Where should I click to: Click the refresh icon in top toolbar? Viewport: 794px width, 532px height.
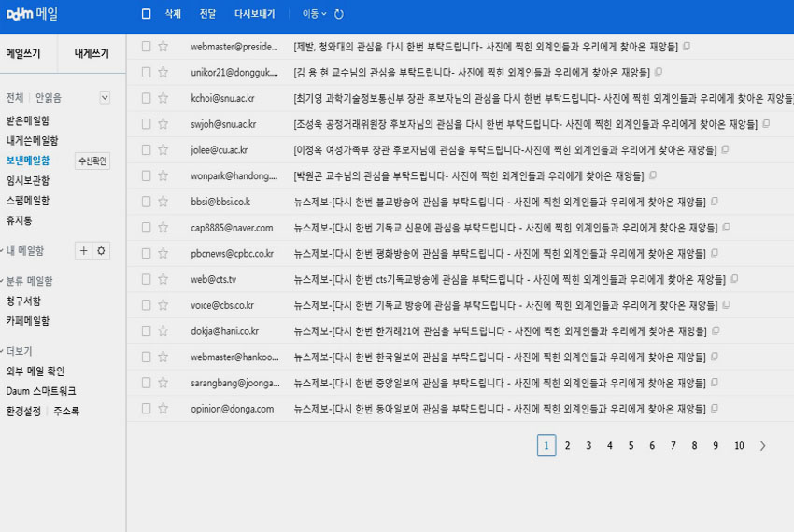(338, 14)
